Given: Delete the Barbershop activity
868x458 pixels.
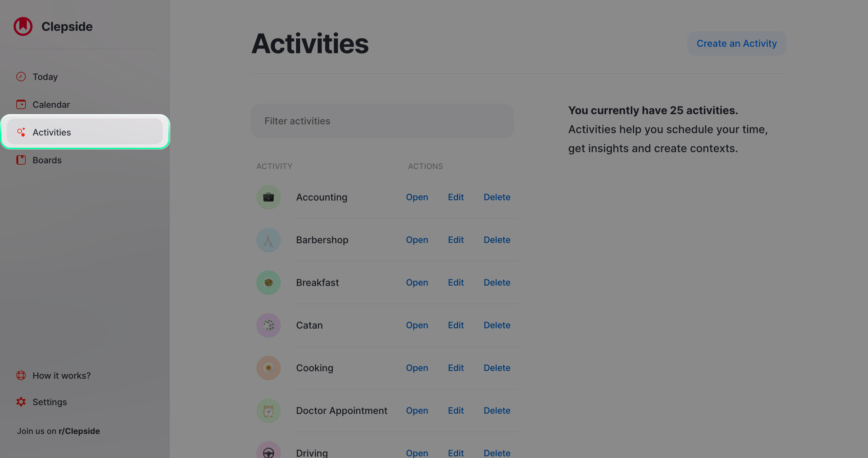Looking at the screenshot, I should coord(497,240).
